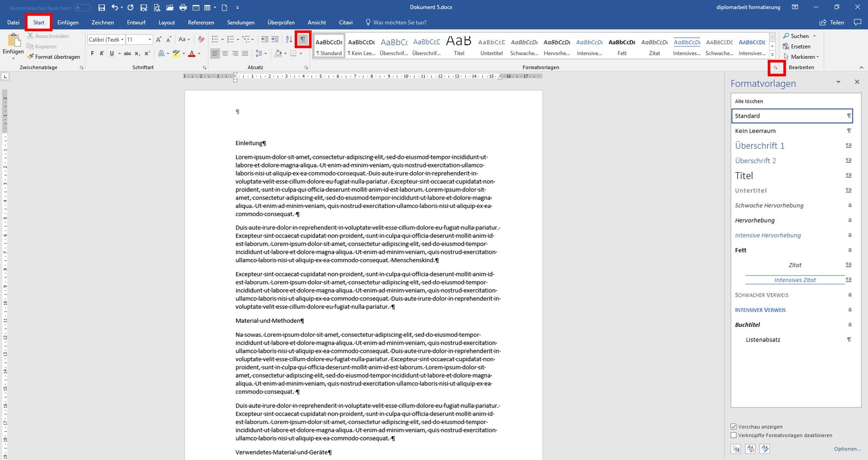Uncheck Vorschau anzeigen checkbox
This screenshot has width=868, height=460.
734,427
